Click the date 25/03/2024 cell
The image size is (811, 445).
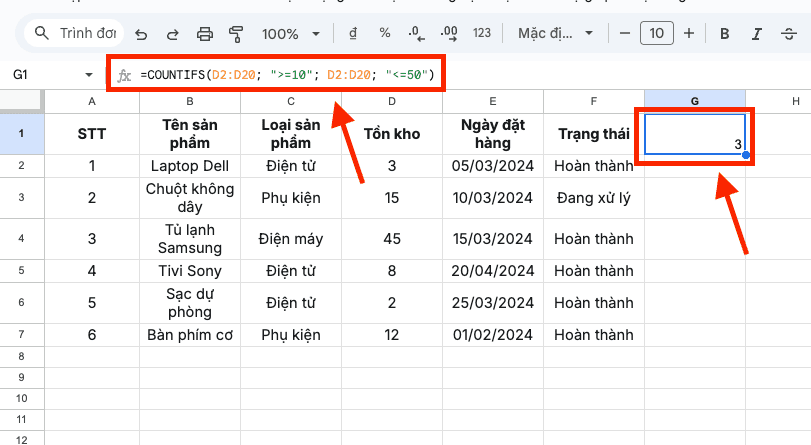tap(493, 303)
